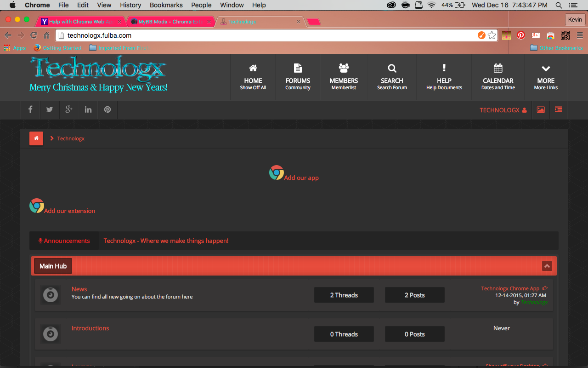588x368 pixels.
Task: Open the Bookmarks menu in the menu bar
Action: click(x=166, y=5)
